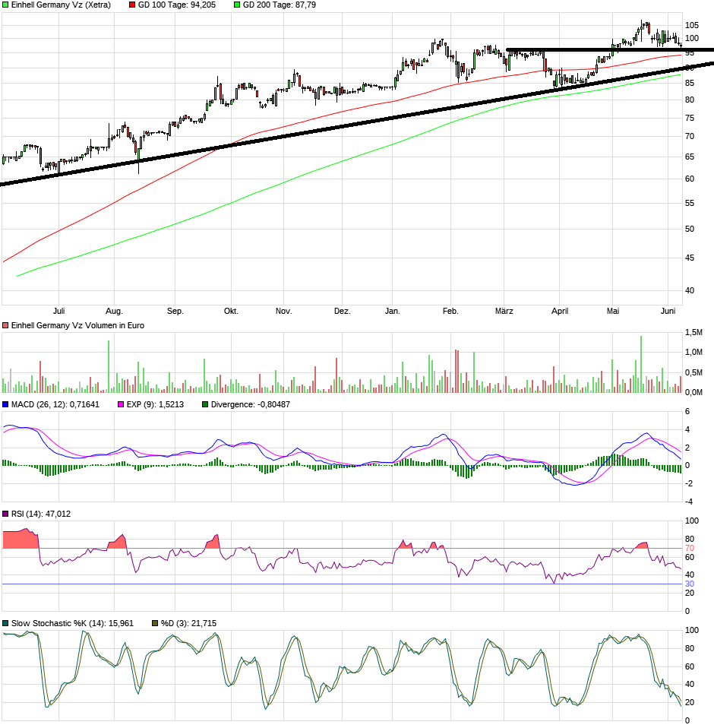The height and width of the screenshot is (728, 714).
Task: Click the Volumen in Euro legend swatch
Action: click(6, 325)
